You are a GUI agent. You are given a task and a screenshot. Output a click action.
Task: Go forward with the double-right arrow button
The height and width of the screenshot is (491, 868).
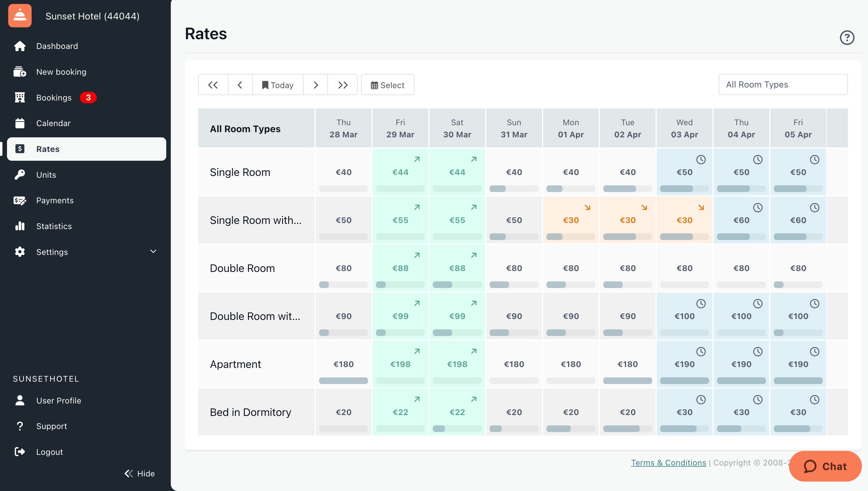coord(342,85)
